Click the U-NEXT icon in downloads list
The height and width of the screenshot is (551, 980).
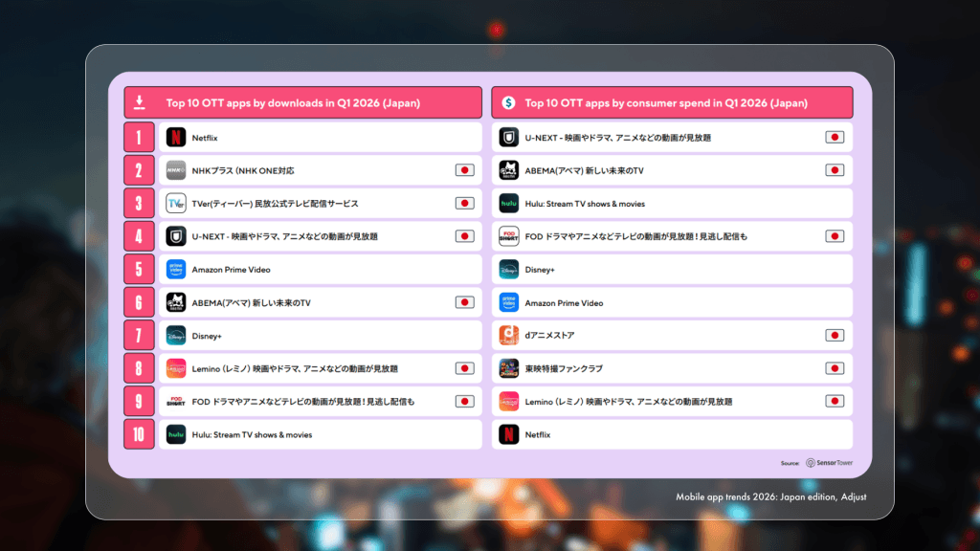[x=176, y=236]
